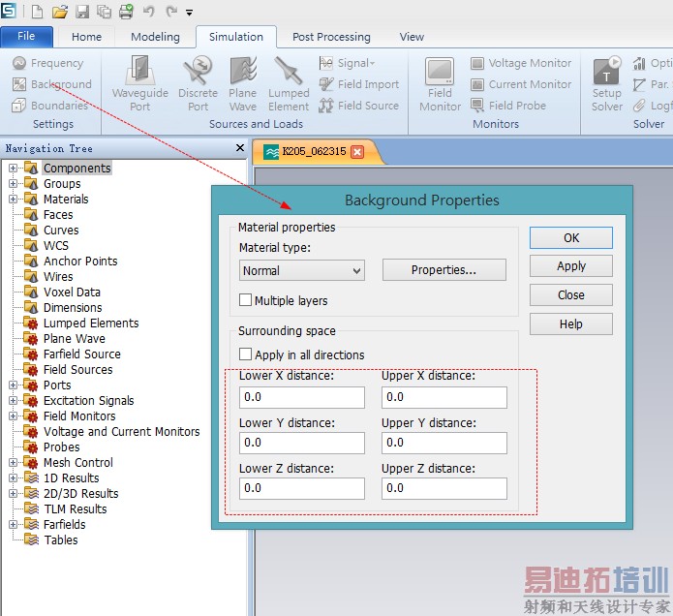Open the Material type Normal dropdown

[302, 270]
